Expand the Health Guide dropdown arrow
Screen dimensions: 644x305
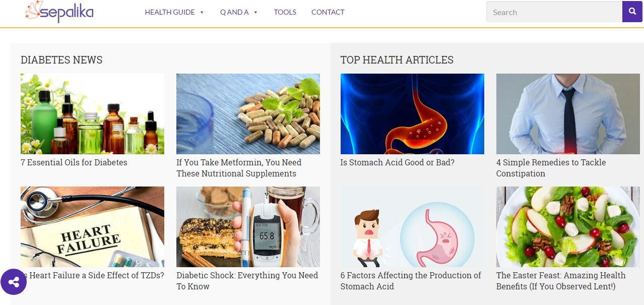coord(202,13)
